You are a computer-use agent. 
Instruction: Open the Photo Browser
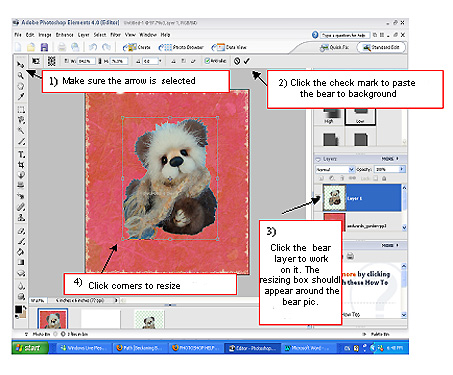click(x=181, y=47)
